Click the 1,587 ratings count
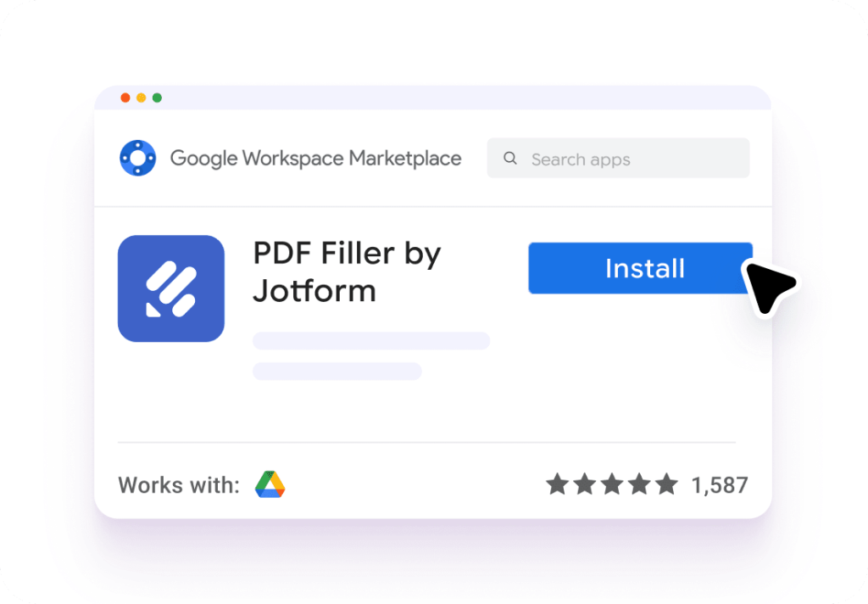The image size is (868, 604). coord(721,484)
